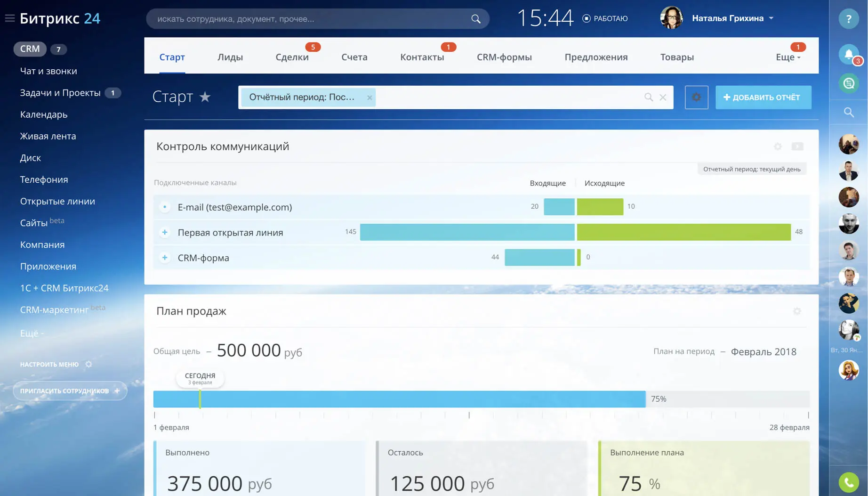Expand the Первая открытая линия channel
The image size is (868, 496).
click(x=164, y=232)
